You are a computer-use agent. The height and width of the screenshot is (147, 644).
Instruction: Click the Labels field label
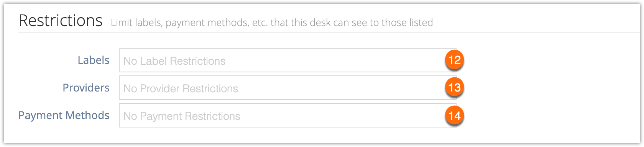pyautogui.click(x=94, y=60)
